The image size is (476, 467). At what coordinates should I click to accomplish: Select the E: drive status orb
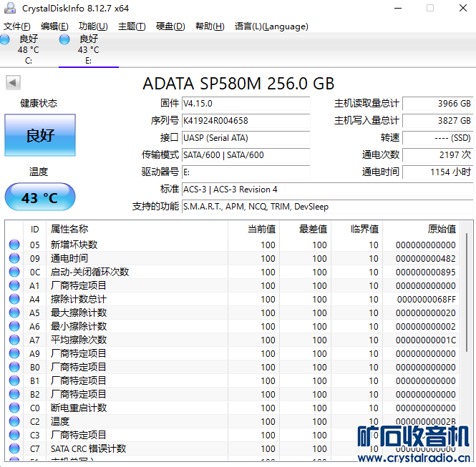coord(64,39)
